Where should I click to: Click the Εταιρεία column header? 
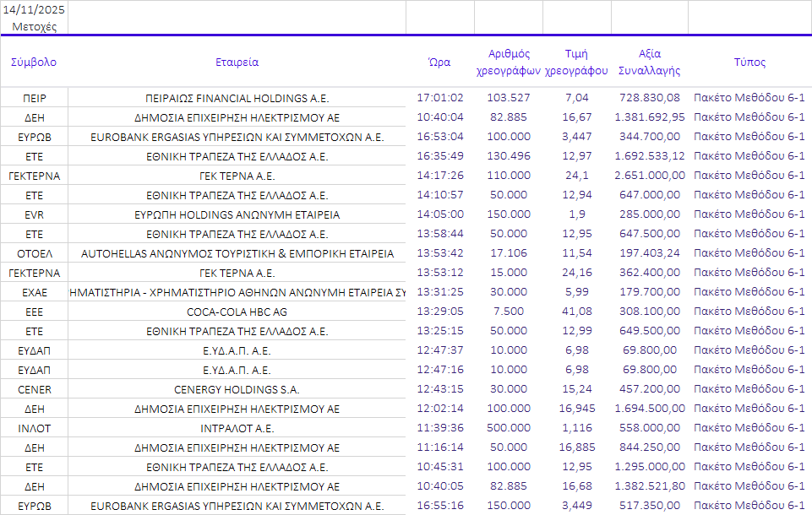pos(237,62)
